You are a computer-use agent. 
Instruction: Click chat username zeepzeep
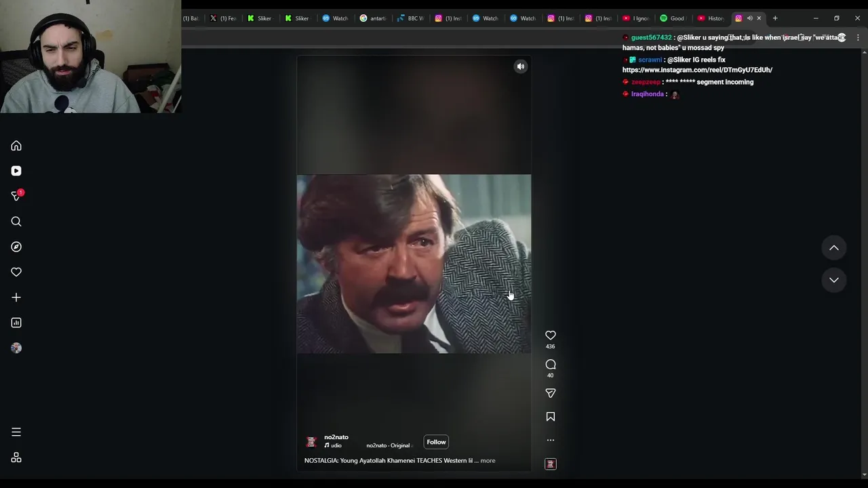(646, 82)
